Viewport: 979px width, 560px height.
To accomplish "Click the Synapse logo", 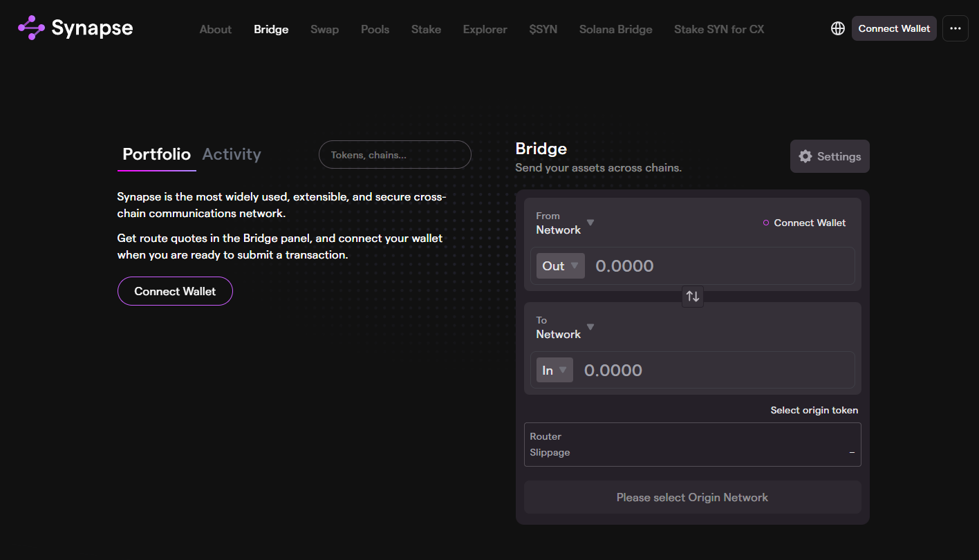I will point(75,28).
